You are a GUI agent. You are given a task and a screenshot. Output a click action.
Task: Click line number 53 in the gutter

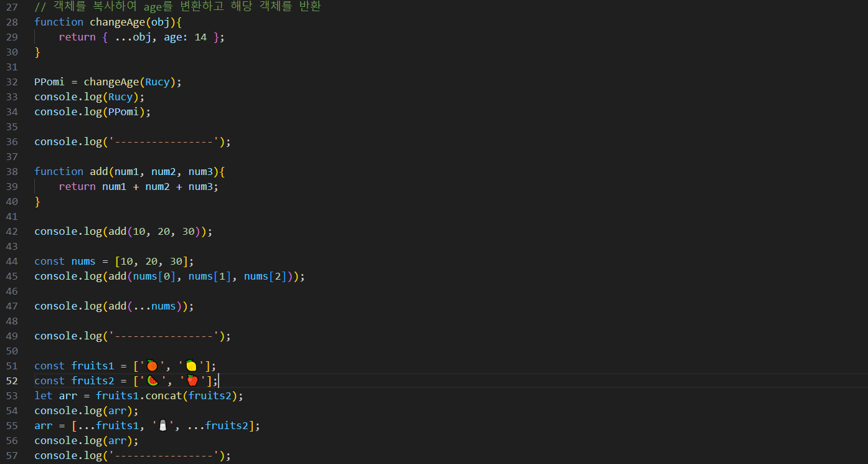tap(12, 395)
